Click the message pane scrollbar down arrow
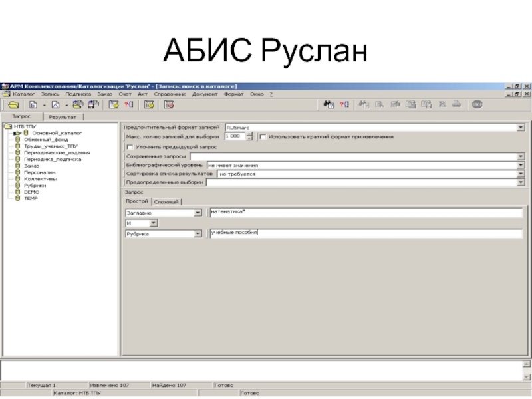The image size is (532, 399). tap(526, 377)
